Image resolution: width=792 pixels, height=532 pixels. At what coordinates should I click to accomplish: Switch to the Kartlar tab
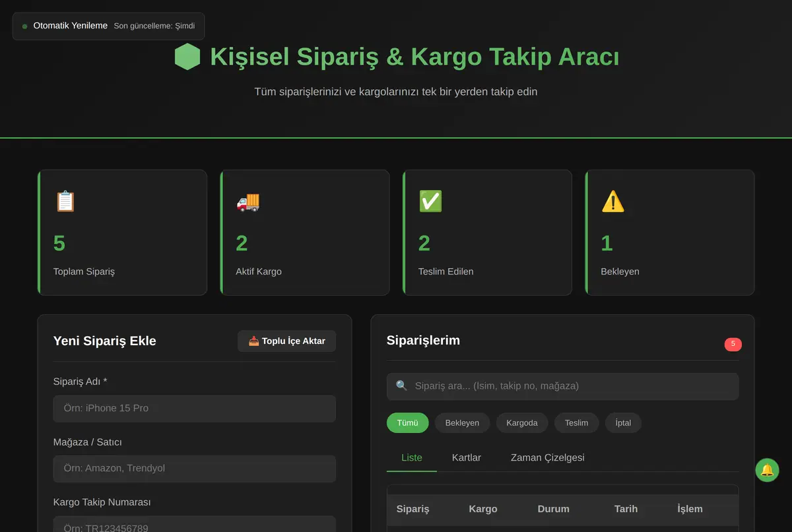[x=467, y=457]
